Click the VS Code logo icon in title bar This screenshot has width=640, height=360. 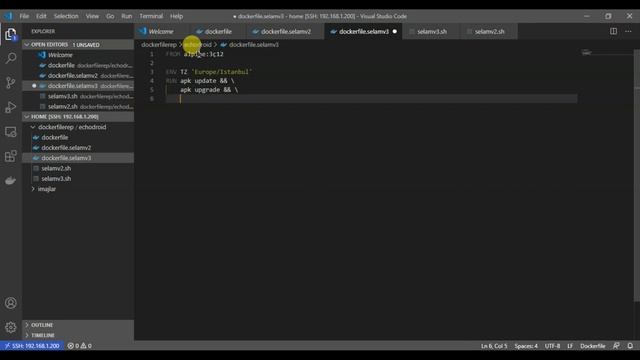click(8, 16)
